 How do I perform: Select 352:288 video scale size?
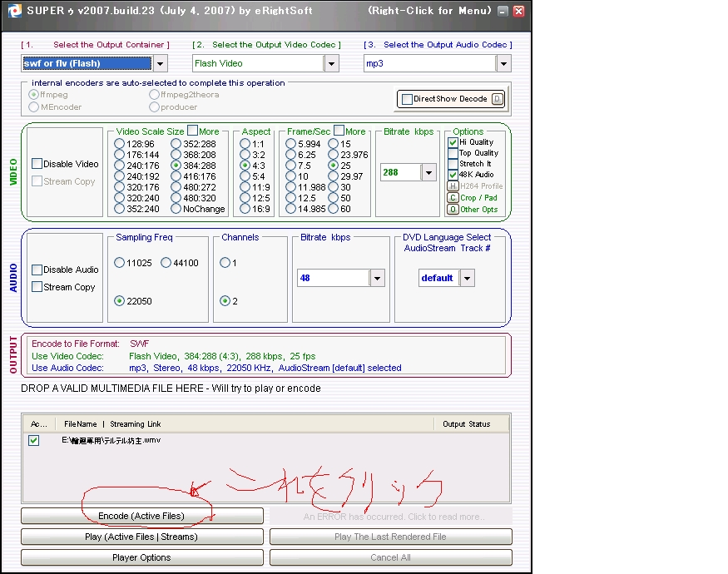176,144
